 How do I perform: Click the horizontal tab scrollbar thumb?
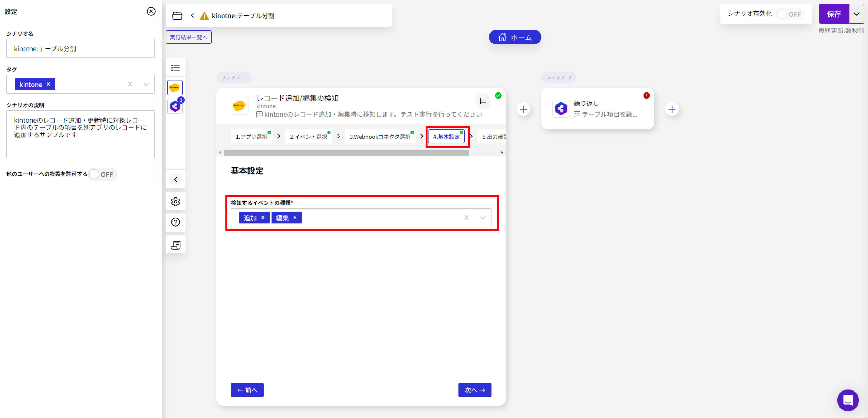(346, 153)
